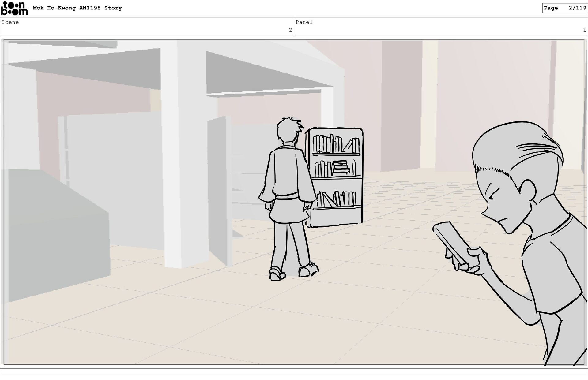The image size is (588, 380).
Task: Click the panel number 1
Action: click(584, 30)
